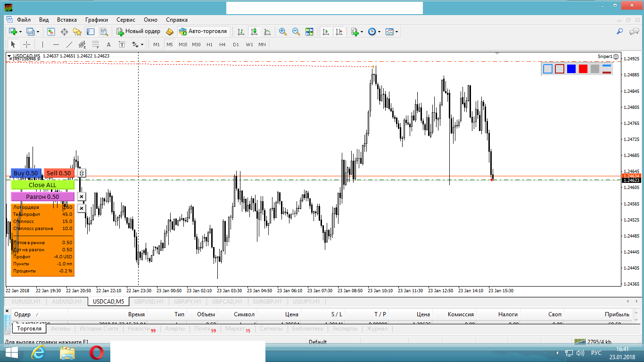The image size is (644, 362).
Task: Click the Zoom In magnifier icon
Action: (283, 32)
